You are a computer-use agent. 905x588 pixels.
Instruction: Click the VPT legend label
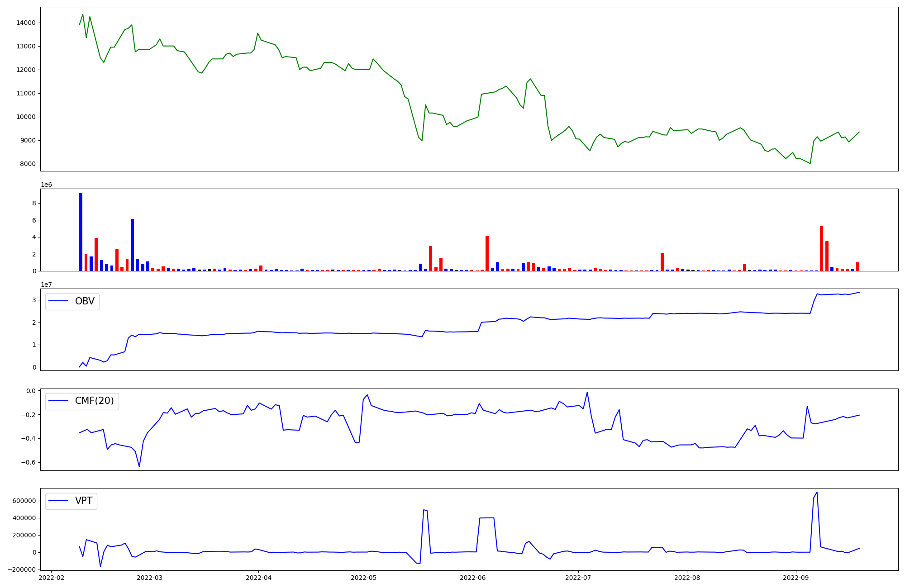click(84, 501)
